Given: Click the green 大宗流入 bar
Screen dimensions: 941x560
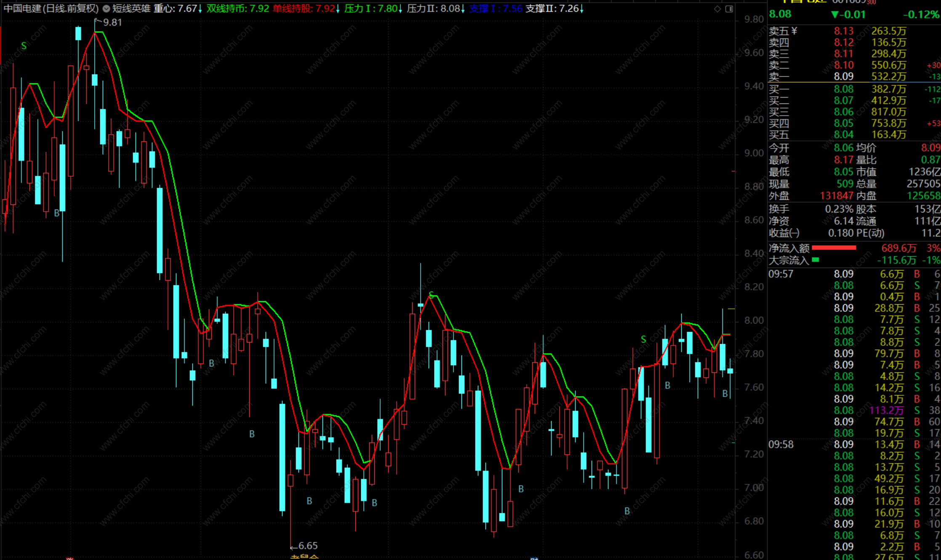Looking at the screenshot, I should (x=816, y=260).
